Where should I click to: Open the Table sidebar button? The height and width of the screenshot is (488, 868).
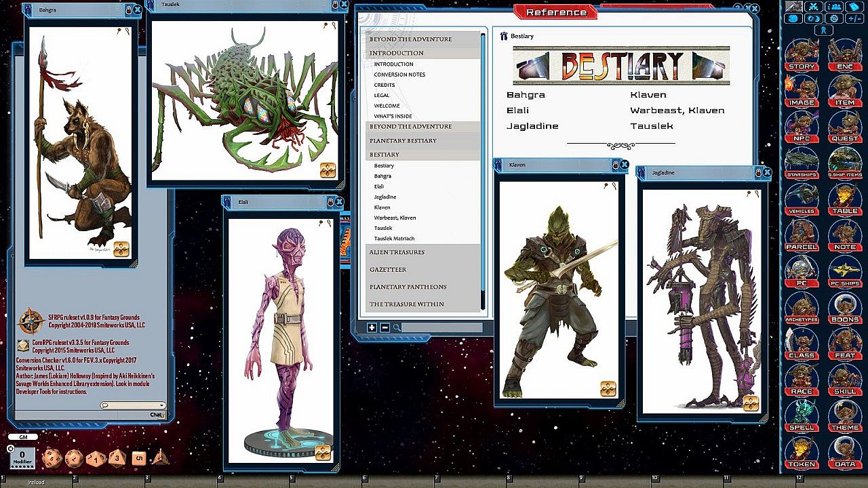tap(845, 199)
